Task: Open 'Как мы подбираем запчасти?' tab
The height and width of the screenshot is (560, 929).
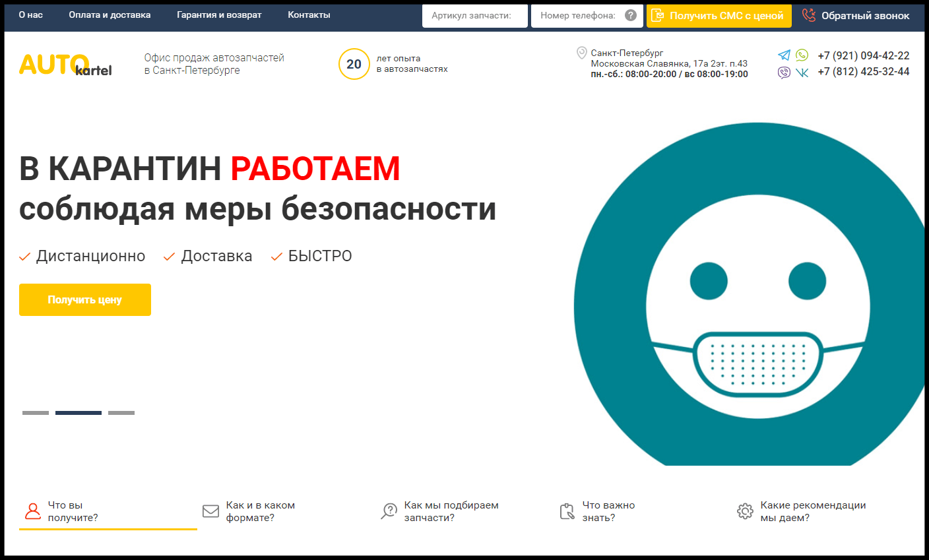Action: tap(451, 511)
